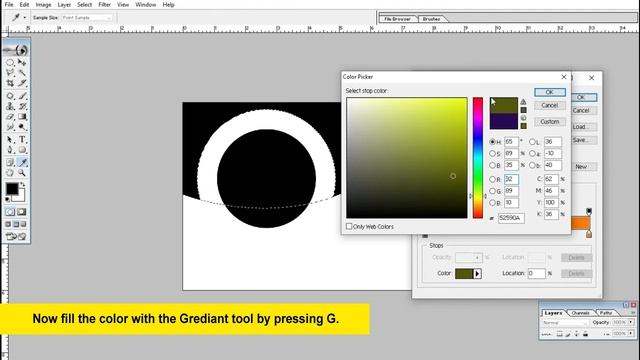Select the Elliptical Marquee tool
Image resolution: width=640 pixels, height=360 pixels.
tap(10, 62)
